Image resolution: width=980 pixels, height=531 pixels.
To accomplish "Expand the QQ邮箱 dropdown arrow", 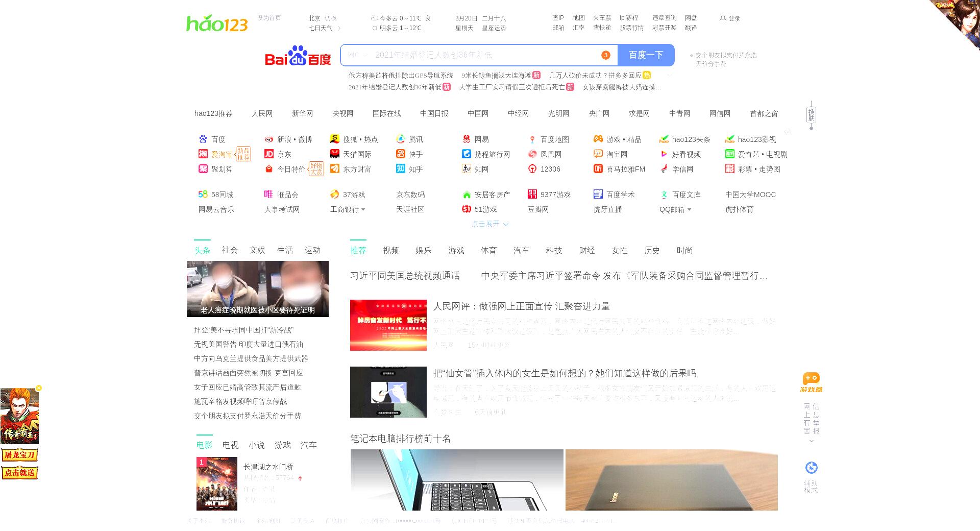I will [x=689, y=209].
